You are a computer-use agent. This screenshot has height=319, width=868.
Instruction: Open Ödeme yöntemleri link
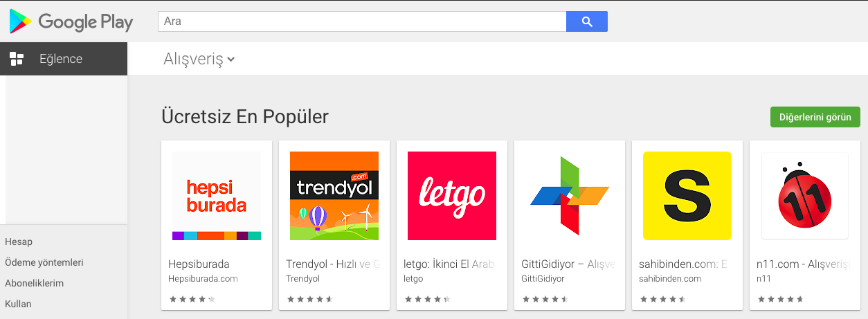click(x=44, y=262)
